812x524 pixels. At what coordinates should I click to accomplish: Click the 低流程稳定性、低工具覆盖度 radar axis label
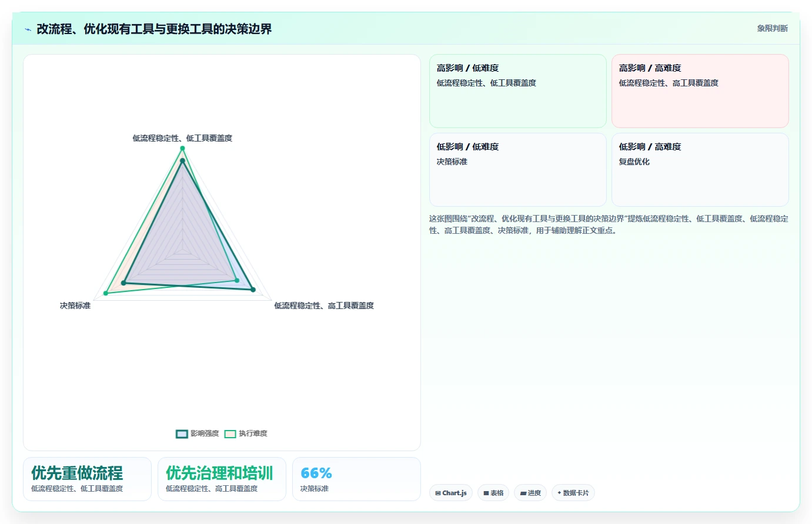pyautogui.click(x=182, y=138)
